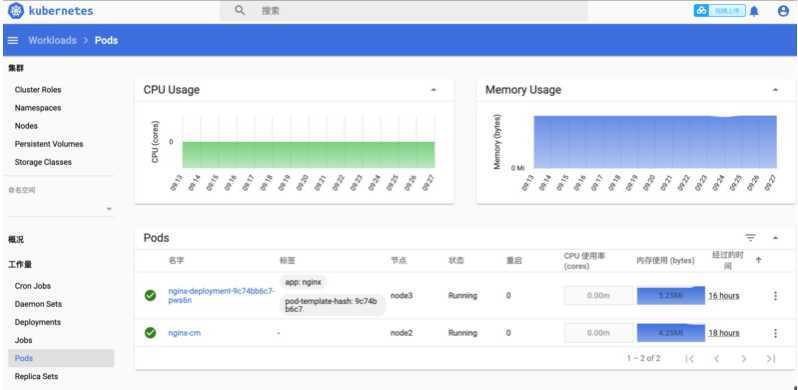Open the Pods filter icon
The height and width of the screenshot is (390, 798).
click(x=750, y=238)
